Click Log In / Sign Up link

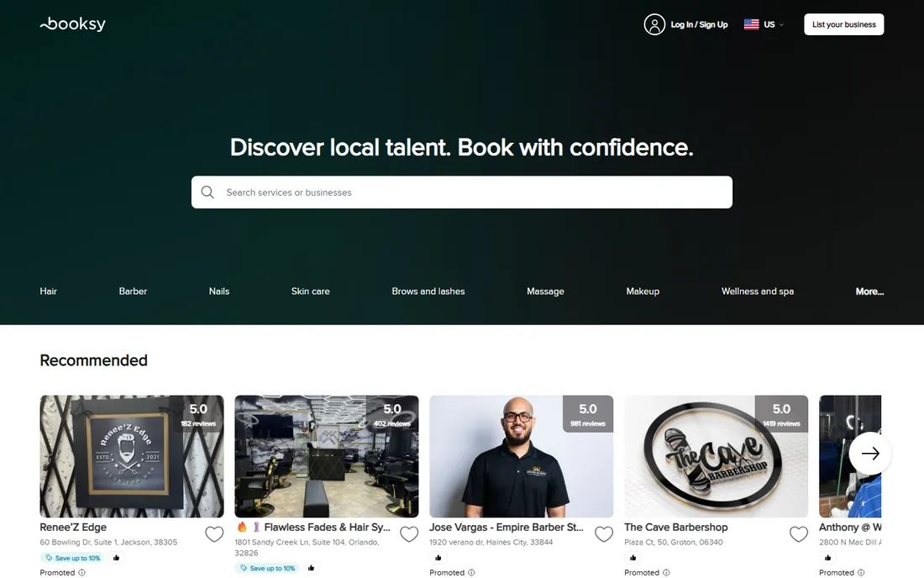pyautogui.click(x=699, y=24)
